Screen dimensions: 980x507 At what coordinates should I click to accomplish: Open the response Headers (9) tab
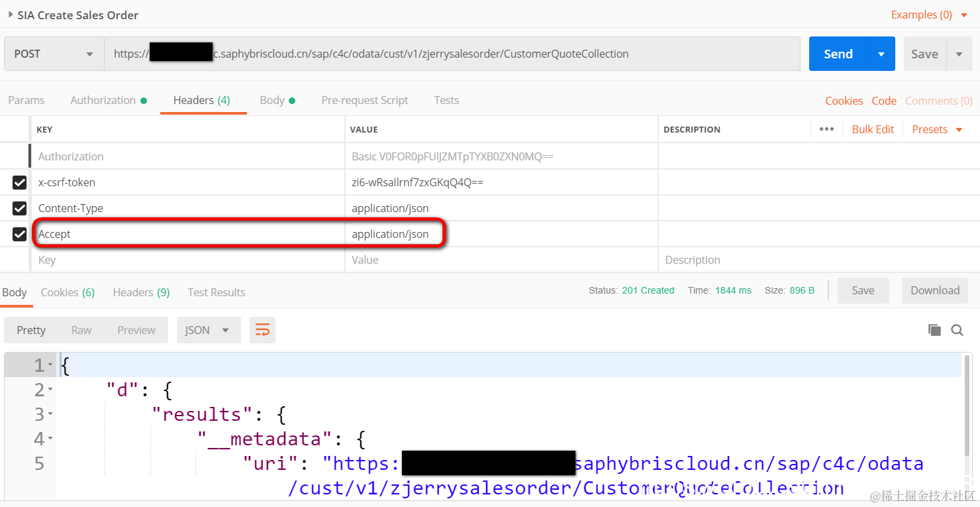tap(141, 292)
